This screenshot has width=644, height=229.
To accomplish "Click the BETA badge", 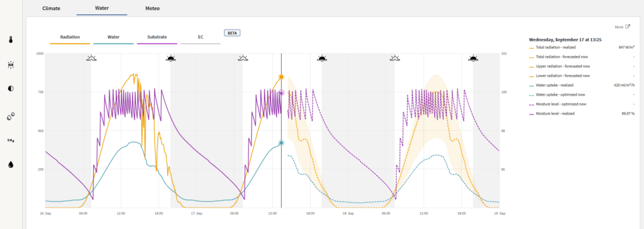I will tap(231, 33).
